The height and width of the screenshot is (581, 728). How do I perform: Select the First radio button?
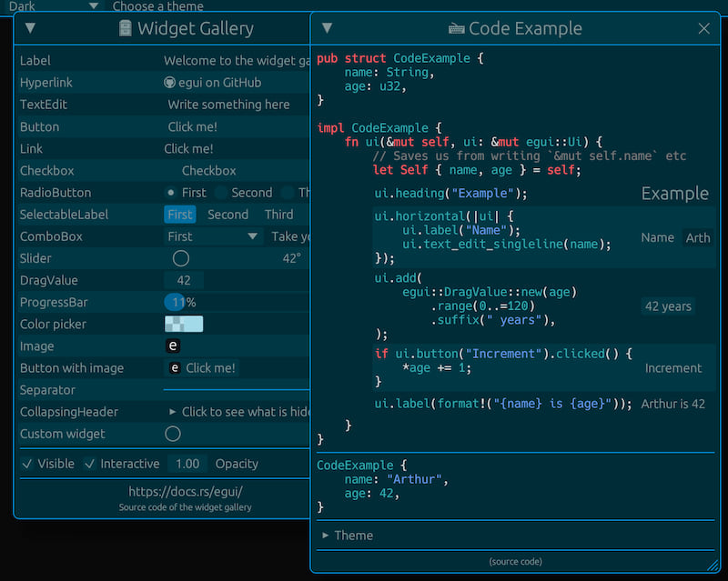(186, 193)
